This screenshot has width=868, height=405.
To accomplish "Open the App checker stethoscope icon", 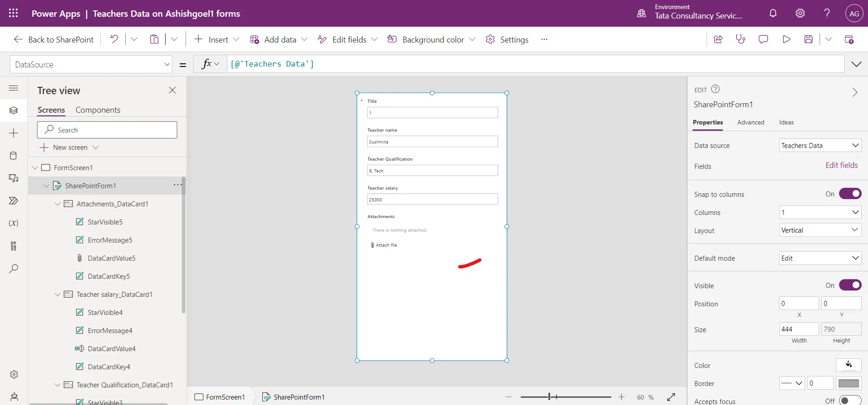I will pyautogui.click(x=741, y=39).
